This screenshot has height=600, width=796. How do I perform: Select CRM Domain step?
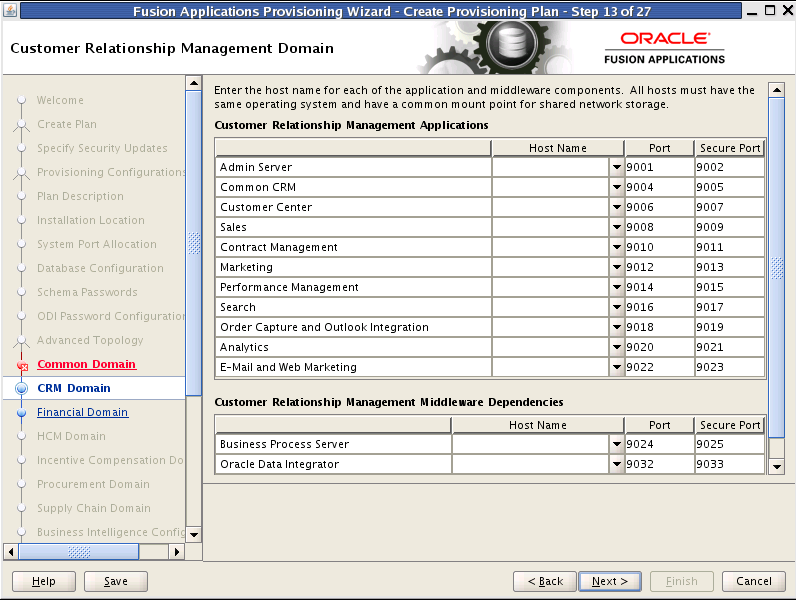[74, 388]
